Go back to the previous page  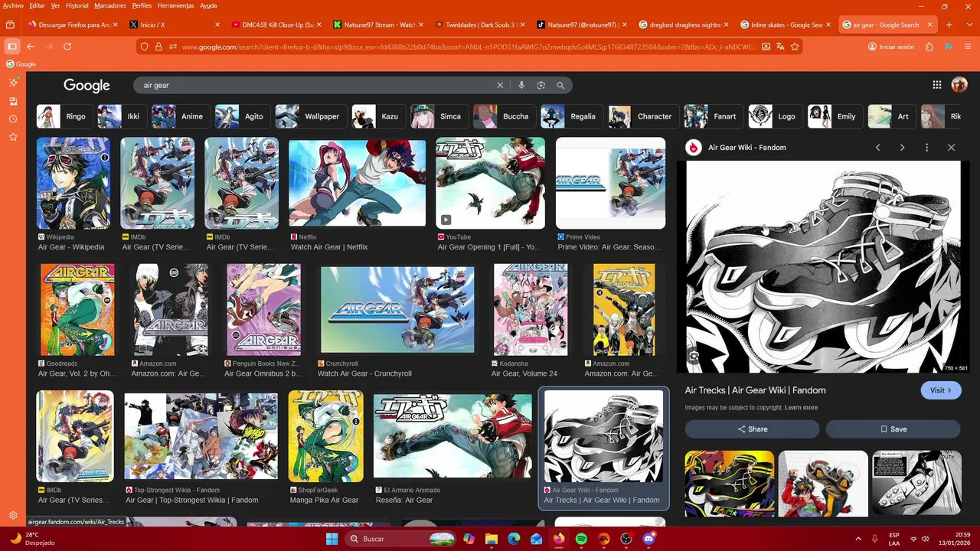(x=31, y=47)
